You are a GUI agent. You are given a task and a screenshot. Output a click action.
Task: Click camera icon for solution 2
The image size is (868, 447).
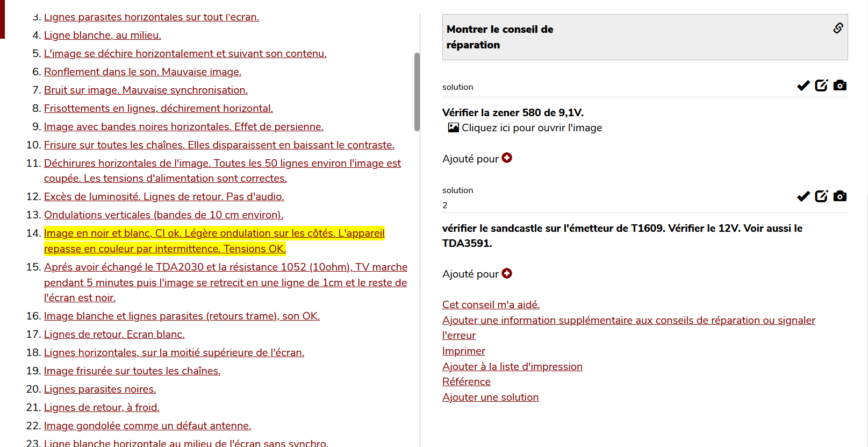pyautogui.click(x=840, y=196)
